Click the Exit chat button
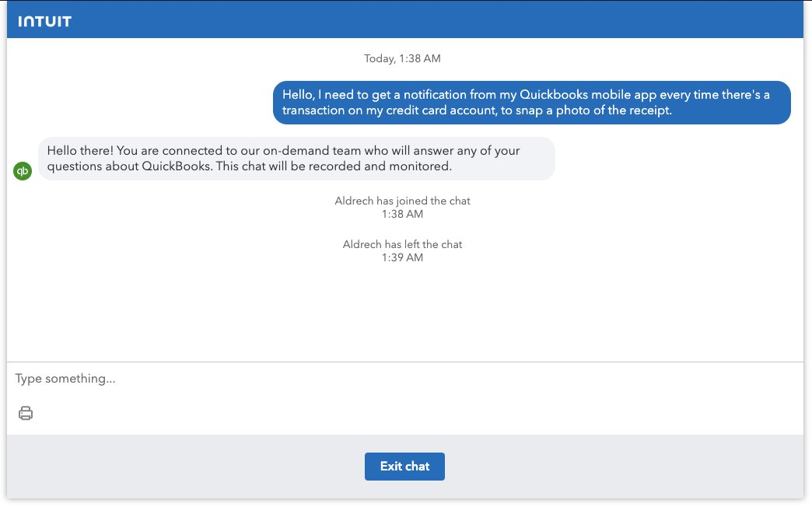This screenshot has width=812, height=507. point(404,466)
